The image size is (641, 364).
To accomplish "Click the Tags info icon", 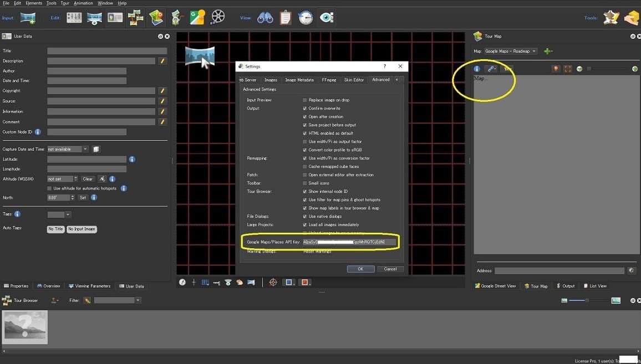I will (x=18, y=214).
